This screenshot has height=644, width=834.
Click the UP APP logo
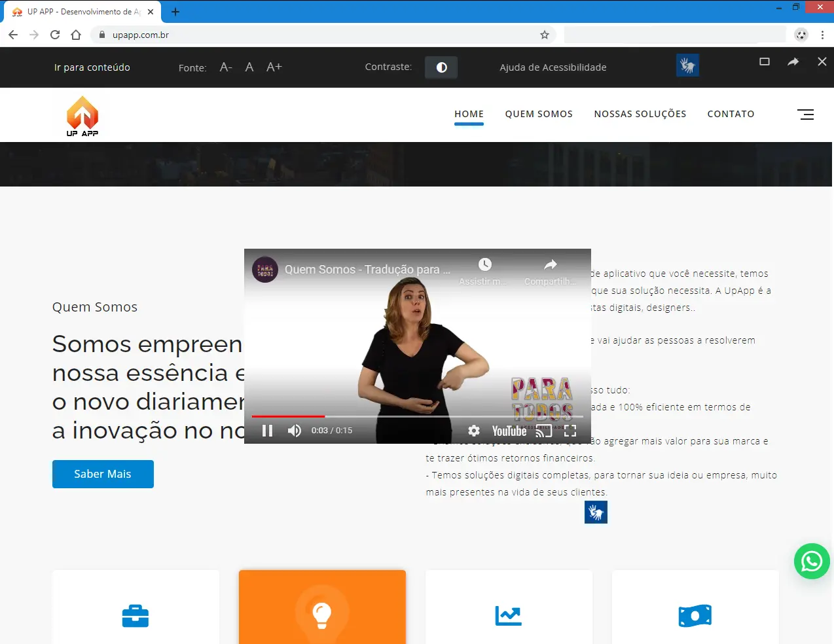tap(82, 116)
